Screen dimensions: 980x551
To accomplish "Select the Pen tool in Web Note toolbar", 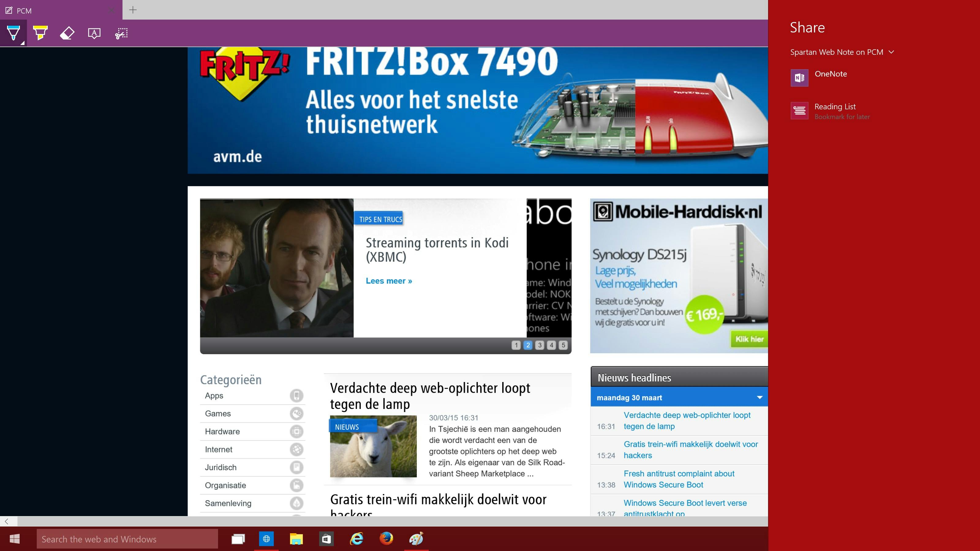I will click(13, 33).
